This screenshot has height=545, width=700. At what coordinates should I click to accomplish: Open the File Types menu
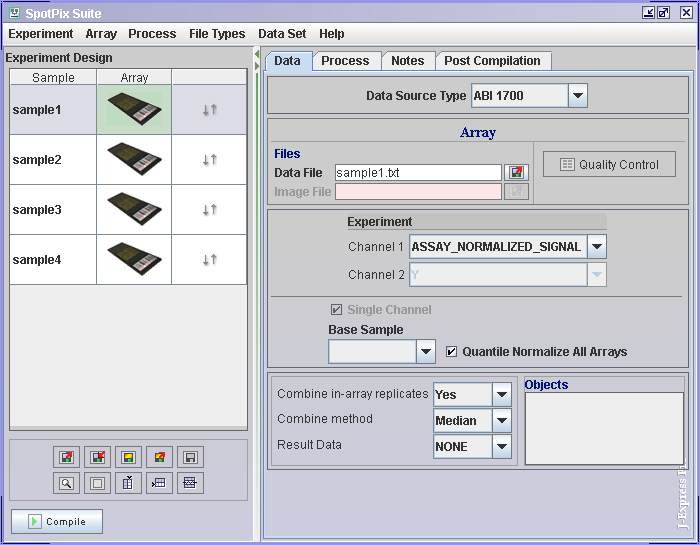click(x=217, y=34)
